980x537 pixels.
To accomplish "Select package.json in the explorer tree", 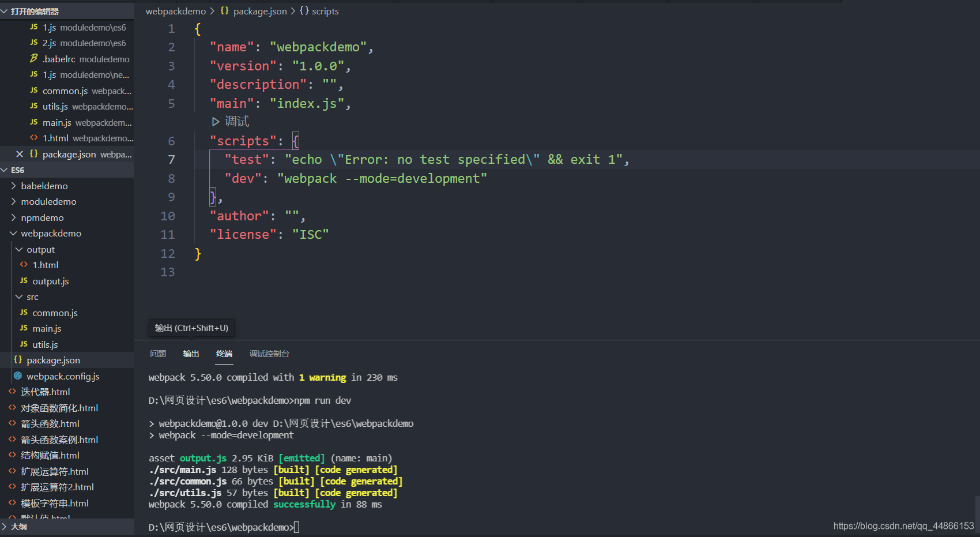I will click(67, 360).
